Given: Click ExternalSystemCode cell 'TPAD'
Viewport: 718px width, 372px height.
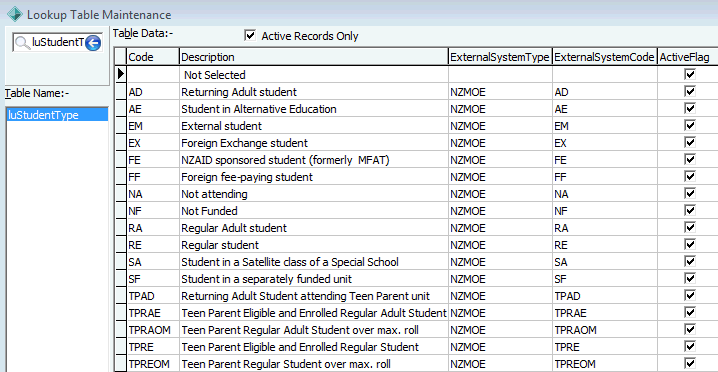Looking at the screenshot, I should tap(604, 295).
